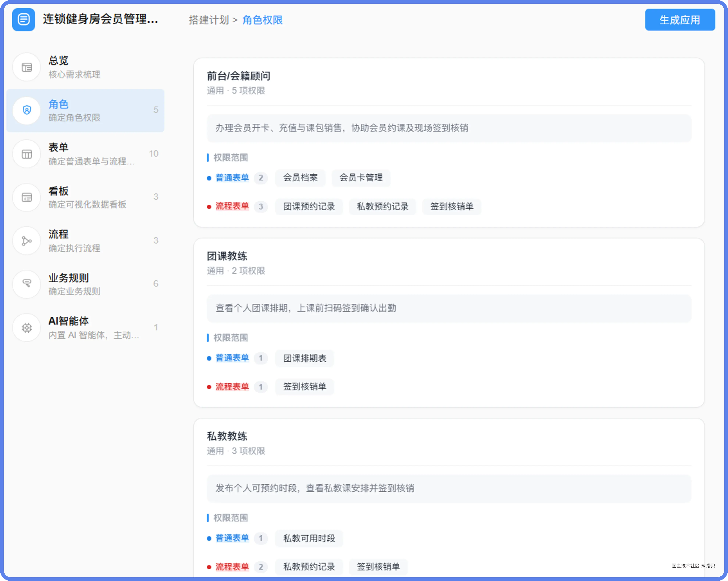
Task: Go to the 表单 menu label
Action: tap(58, 147)
